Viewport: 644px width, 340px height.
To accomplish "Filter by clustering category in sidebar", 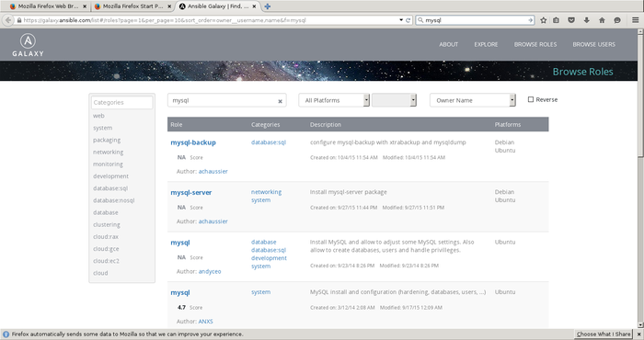I will click(107, 225).
